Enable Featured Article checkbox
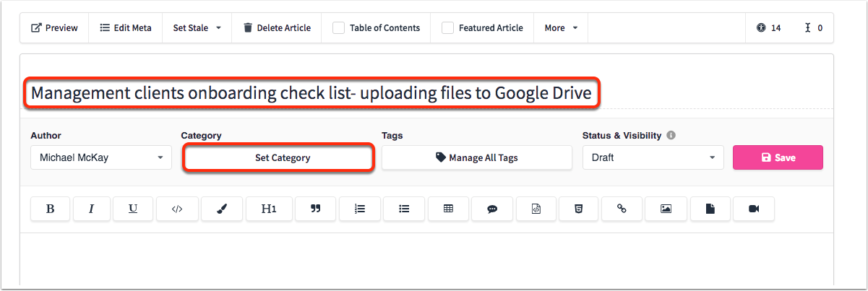The width and height of the screenshot is (868, 291). pyautogui.click(x=447, y=28)
